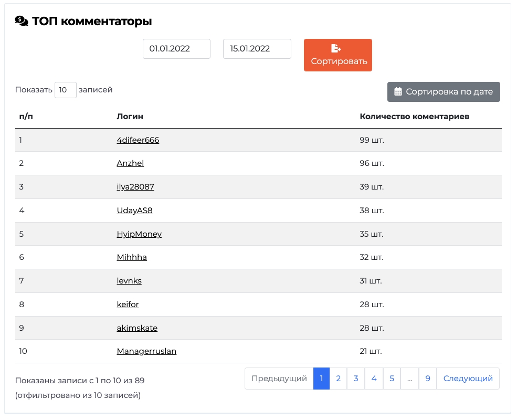517x420 pixels.
Task: Open the profile link 4difeer666
Action: 138,140
